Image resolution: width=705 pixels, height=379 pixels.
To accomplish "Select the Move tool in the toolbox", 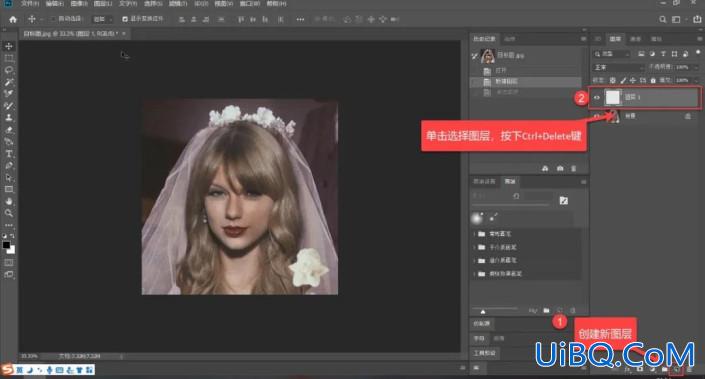I will pos(9,46).
